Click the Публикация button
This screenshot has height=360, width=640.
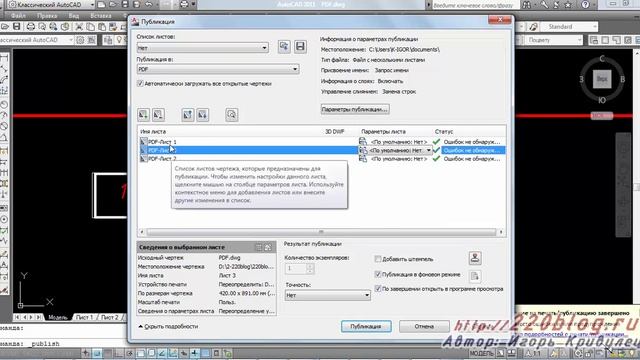pos(366,327)
